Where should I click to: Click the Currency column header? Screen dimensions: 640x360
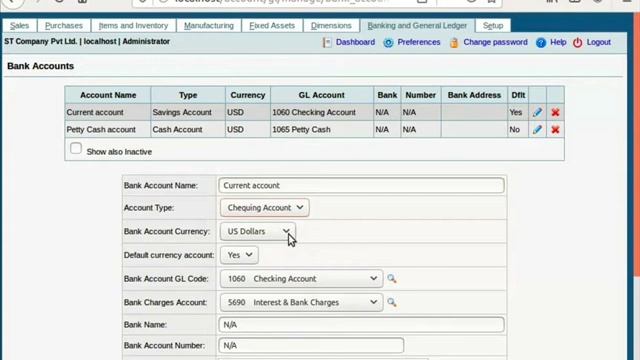click(x=248, y=95)
